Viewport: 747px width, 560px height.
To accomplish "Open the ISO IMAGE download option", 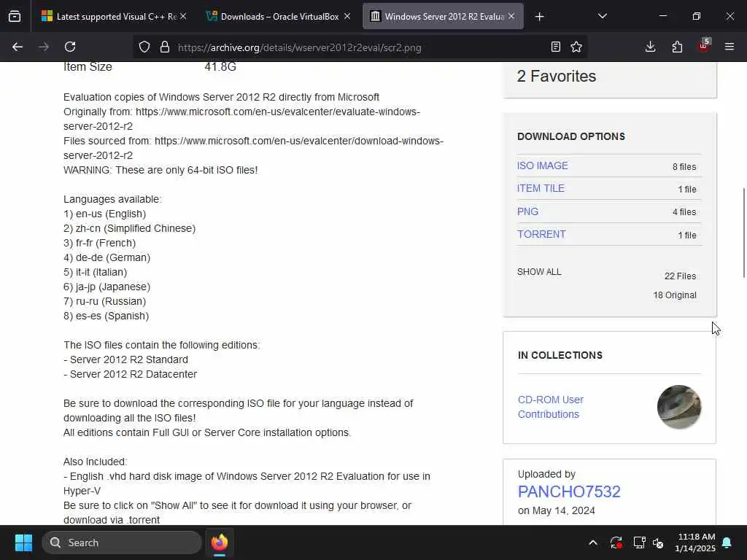I will 542,166.
